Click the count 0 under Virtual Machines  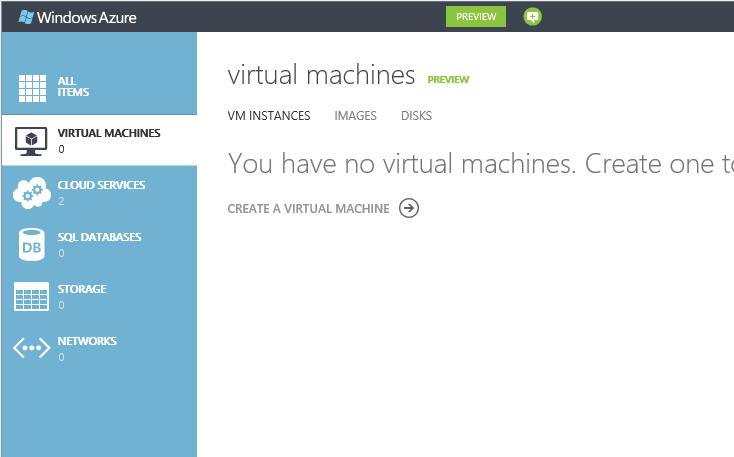pyautogui.click(x=61, y=149)
